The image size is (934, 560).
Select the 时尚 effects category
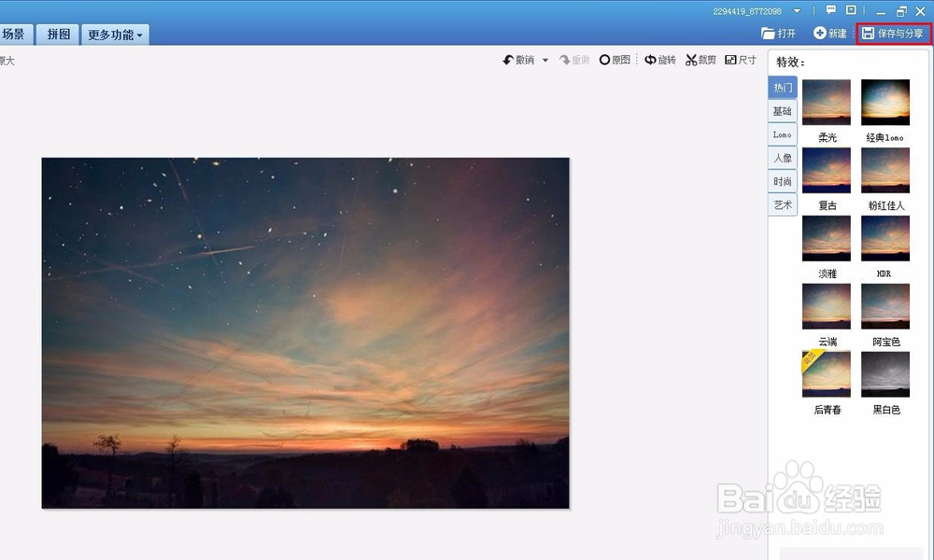click(783, 181)
